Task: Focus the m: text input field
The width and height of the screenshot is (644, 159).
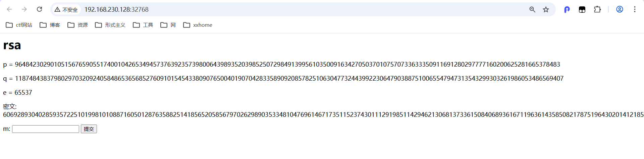Action: click(46, 129)
